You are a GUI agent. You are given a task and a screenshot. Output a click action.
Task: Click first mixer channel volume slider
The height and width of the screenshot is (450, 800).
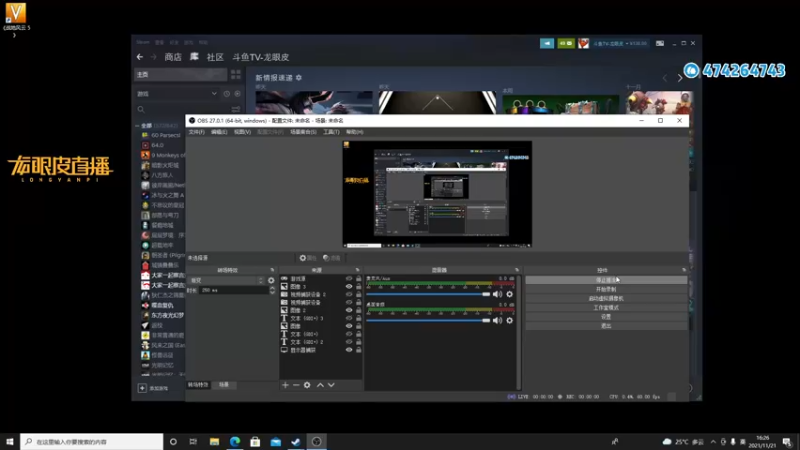tap(428, 294)
